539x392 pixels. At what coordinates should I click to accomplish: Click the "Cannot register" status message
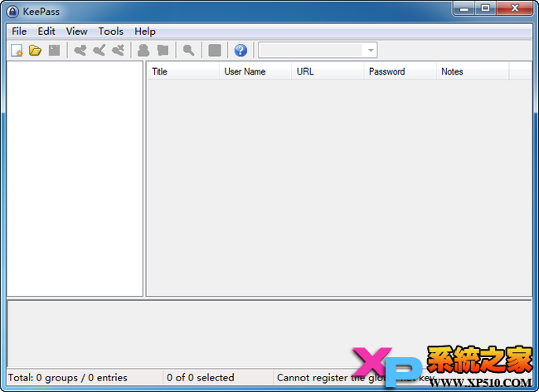(x=356, y=378)
